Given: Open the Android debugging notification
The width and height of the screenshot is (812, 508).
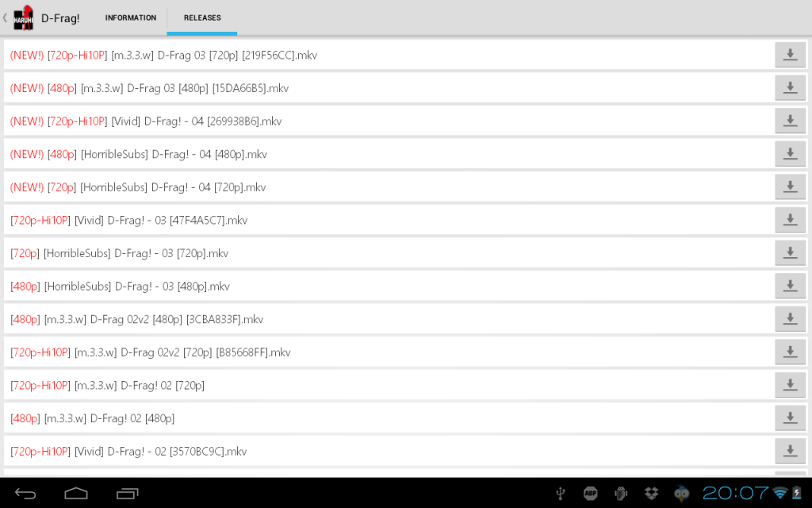Looking at the screenshot, I should point(620,493).
